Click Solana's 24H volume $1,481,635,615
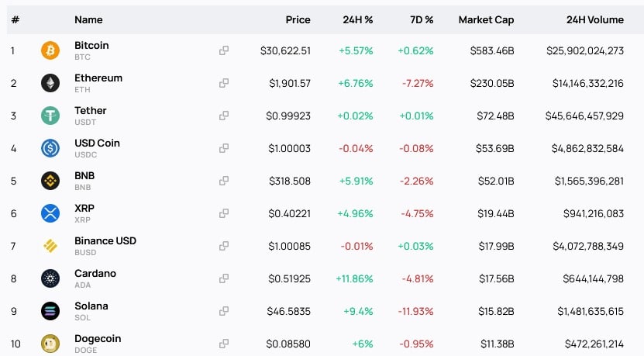This screenshot has height=356, width=644. [591, 311]
